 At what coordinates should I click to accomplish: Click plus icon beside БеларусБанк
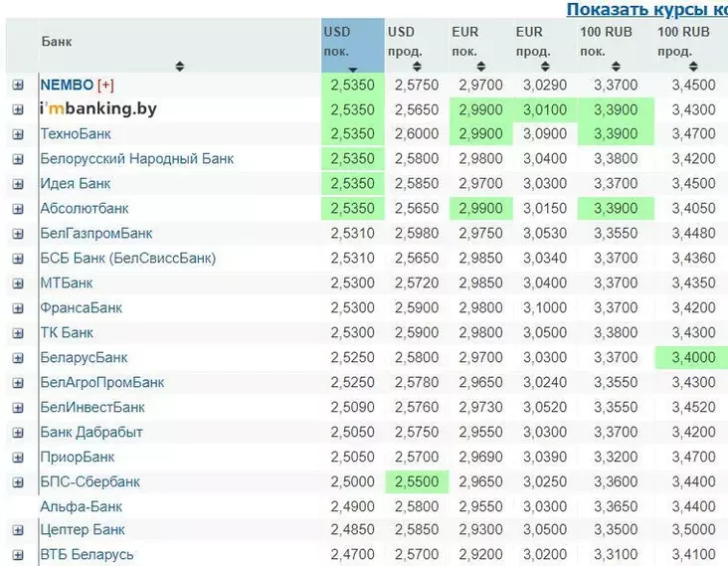[18, 358]
